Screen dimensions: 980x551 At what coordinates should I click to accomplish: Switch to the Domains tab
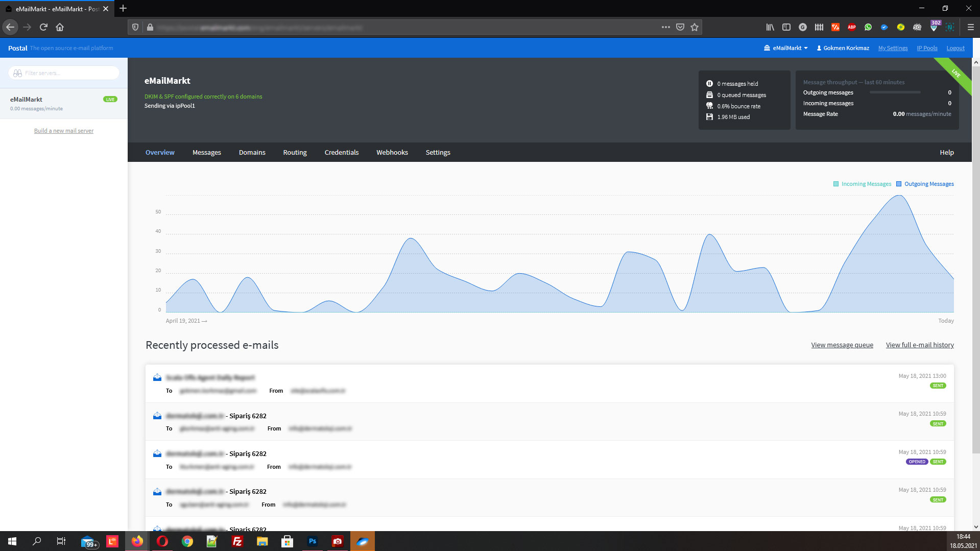point(252,152)
